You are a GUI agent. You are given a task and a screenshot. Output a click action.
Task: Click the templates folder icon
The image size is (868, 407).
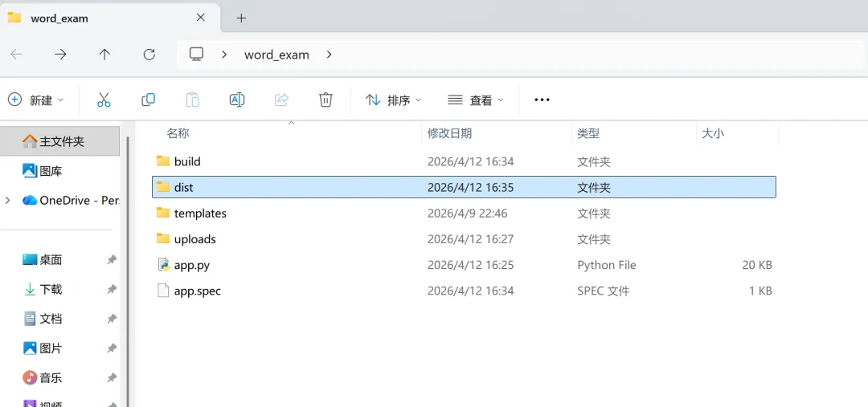pos(162,213)
